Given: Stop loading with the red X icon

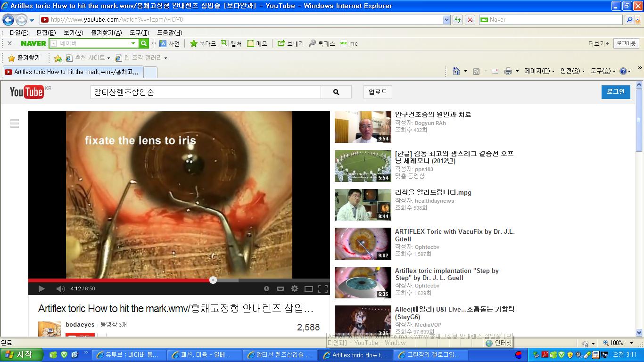Looking at the screenshot, I should [470, 20].
